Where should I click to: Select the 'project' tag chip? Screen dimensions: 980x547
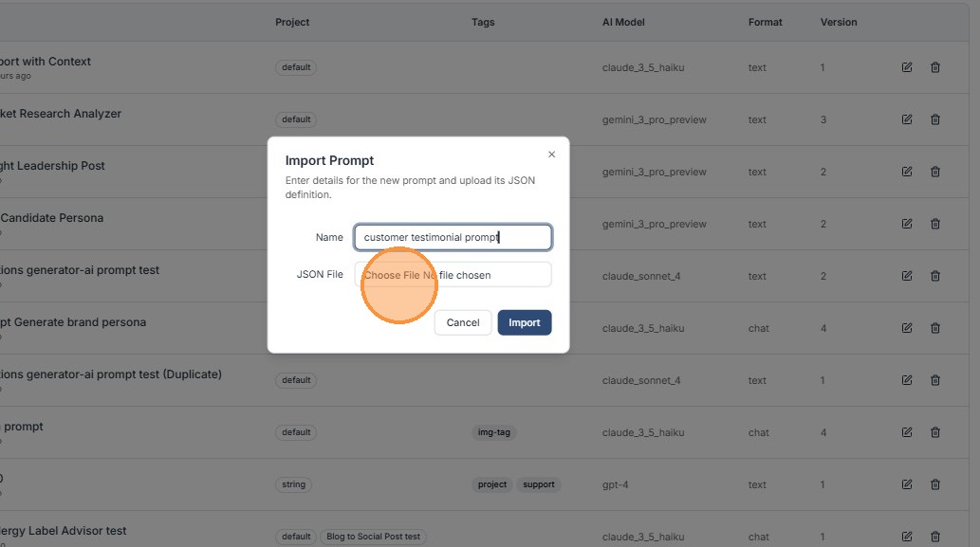(492, 484)
